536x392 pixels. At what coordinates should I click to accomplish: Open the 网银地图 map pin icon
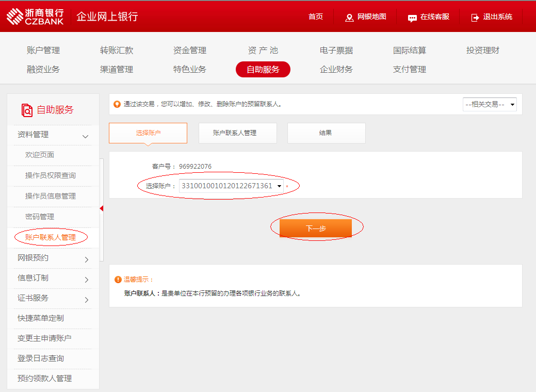350,18
